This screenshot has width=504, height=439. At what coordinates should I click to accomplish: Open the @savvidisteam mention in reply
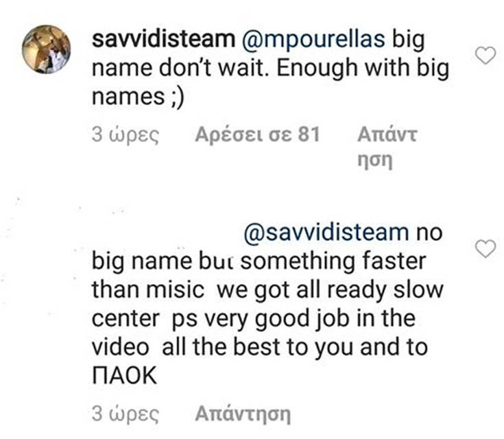click(x=326, y=233)
